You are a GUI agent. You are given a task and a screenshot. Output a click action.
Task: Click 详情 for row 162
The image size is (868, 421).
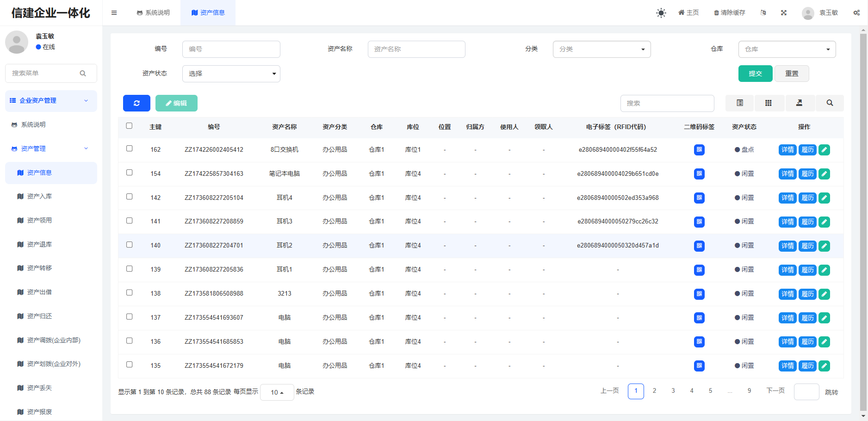pyautogui.click(x=787, y=150)
